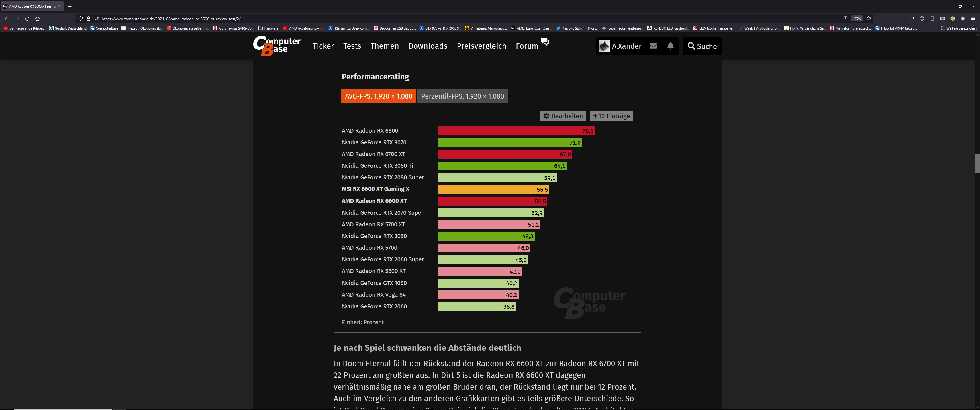Screen dimensions: 980x410
Task: Open the forum speech bubble icon
Action: (545, 42)
